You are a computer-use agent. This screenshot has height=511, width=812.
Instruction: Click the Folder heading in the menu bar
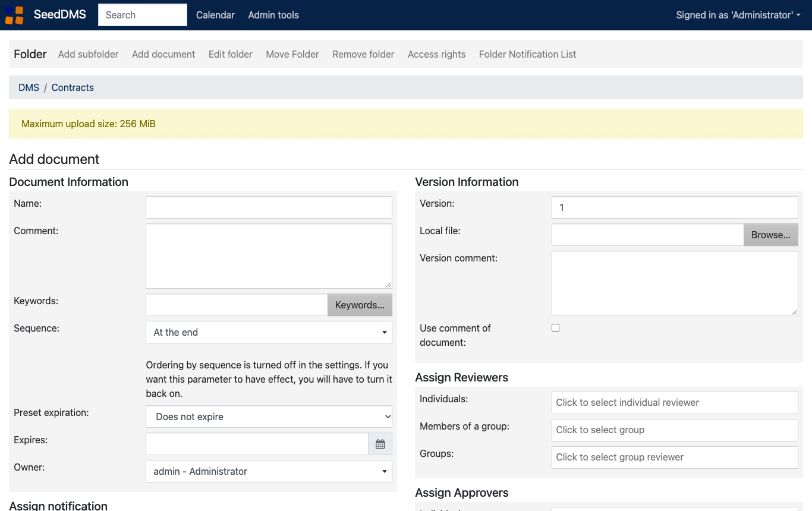[30, 54]
